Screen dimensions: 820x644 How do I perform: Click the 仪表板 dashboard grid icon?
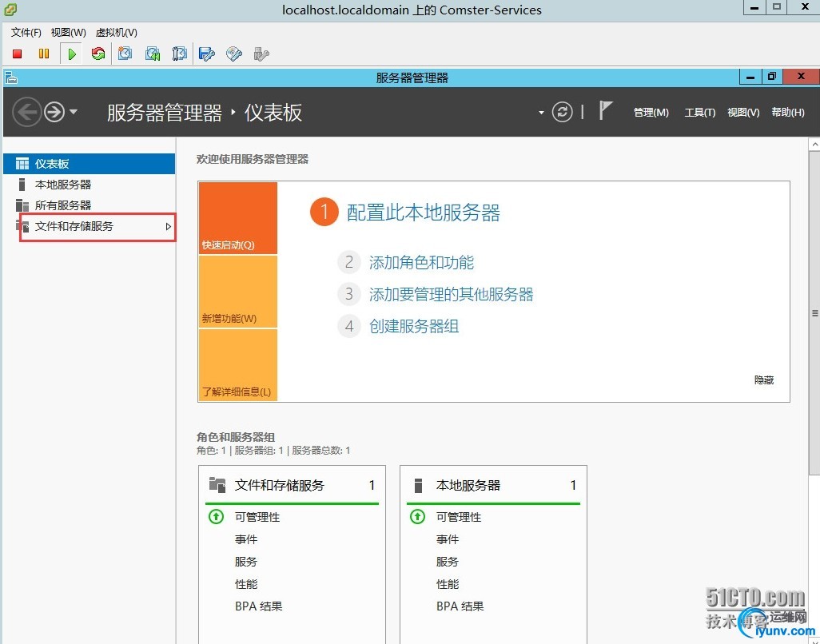coord(22,164)
